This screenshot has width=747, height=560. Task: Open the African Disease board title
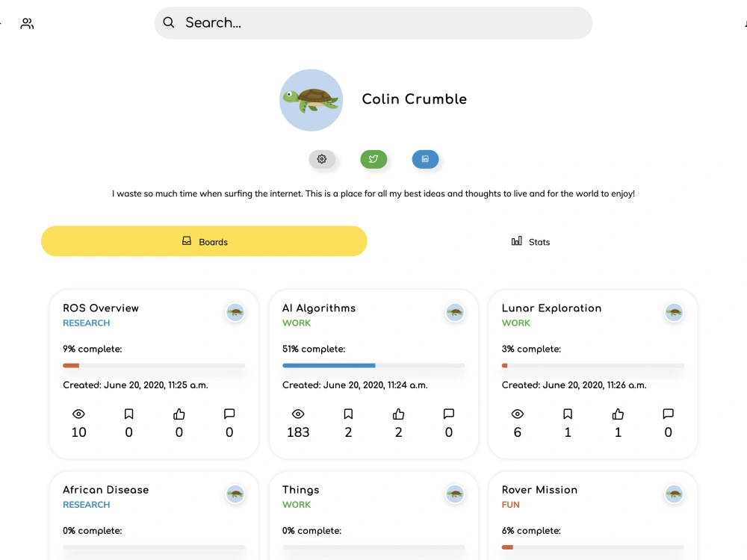pos(106,490)
